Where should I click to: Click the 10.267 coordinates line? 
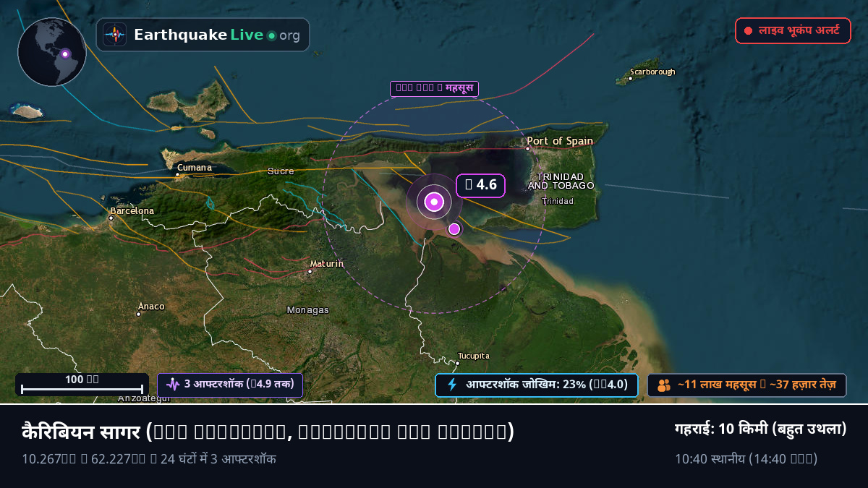[149, 458]
